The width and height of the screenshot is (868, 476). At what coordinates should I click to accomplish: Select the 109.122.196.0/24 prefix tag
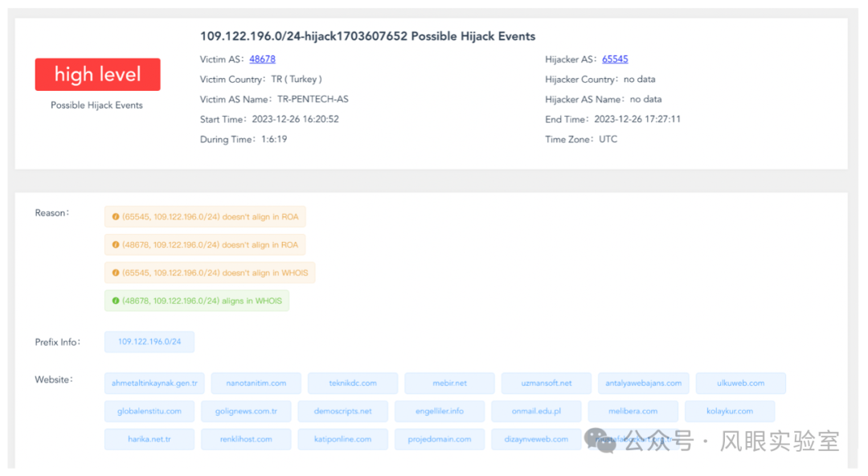pos(149,342)
